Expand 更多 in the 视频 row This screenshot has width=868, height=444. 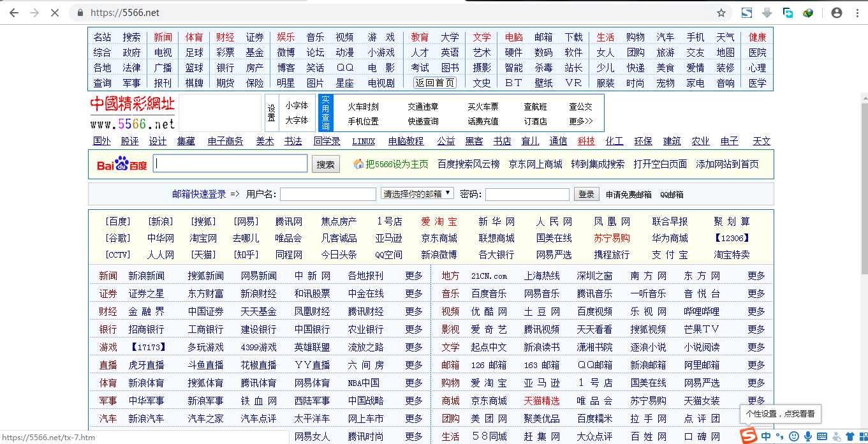point(756,311)
